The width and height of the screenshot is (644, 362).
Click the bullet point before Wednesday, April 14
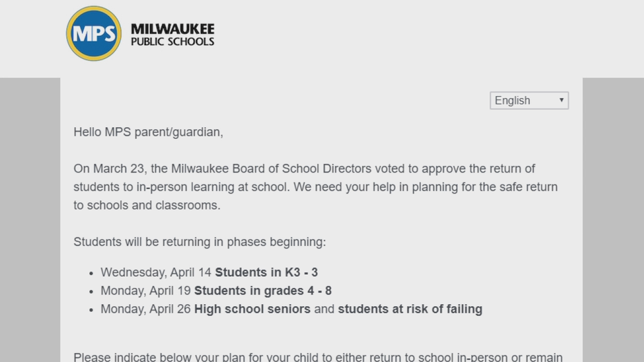(x=91, y=274)
